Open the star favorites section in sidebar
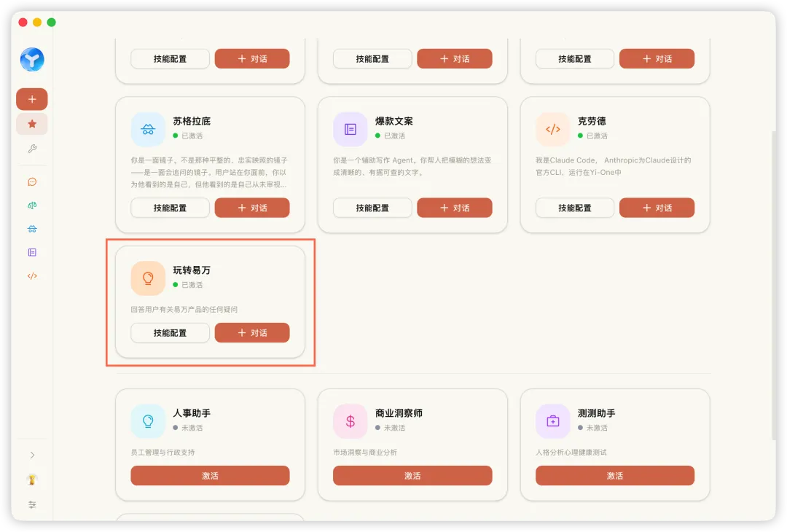 [x=32, y=124]
